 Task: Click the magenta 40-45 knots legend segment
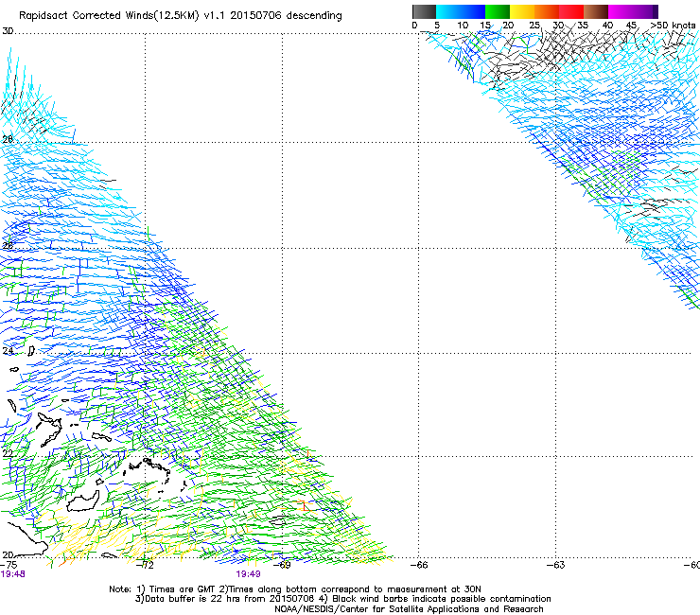pyautogui.click(x=620, y=11)
